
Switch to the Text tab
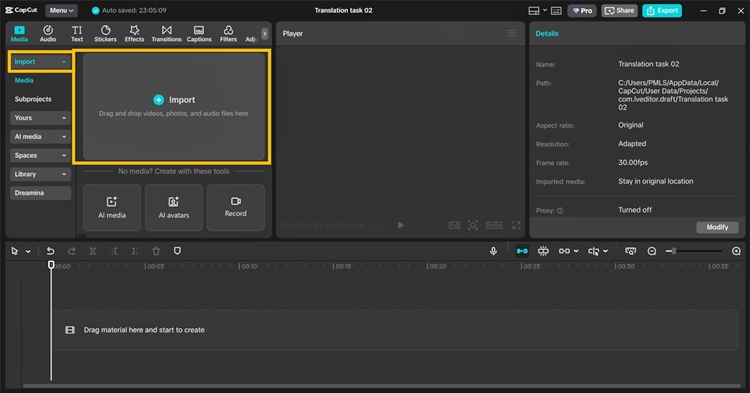click(x=77, y=33)
